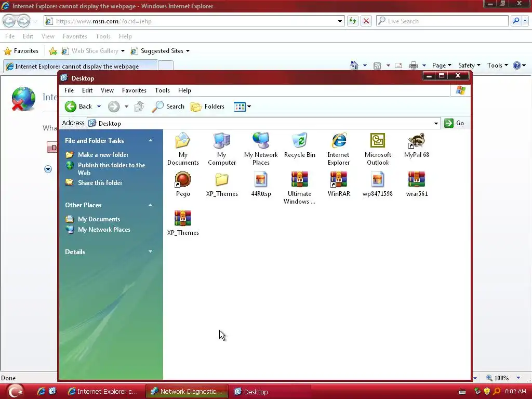The height and width of the screenshot is (399, 532).
Task: Select My Network Places icon in file list
Action: [261, 141]
